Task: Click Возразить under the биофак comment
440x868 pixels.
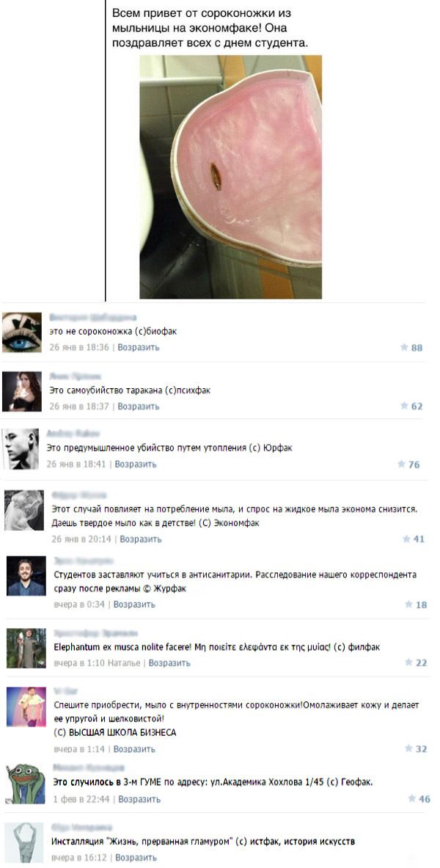Action: click(x=139, y=348)
